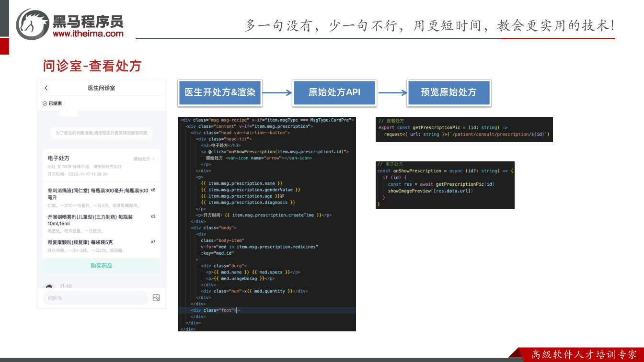Screen dimensions: 644x362
Task: Click the van-icon name="arrow" code
Action: pos(268,158)
